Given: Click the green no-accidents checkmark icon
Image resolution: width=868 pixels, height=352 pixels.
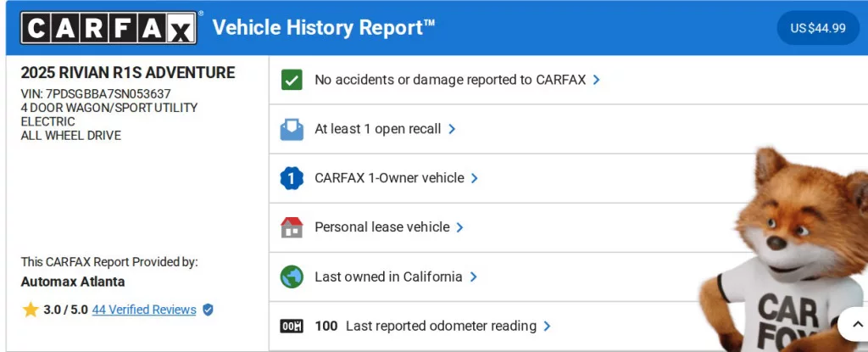Looking at the screenshot, I should (292, 80).
